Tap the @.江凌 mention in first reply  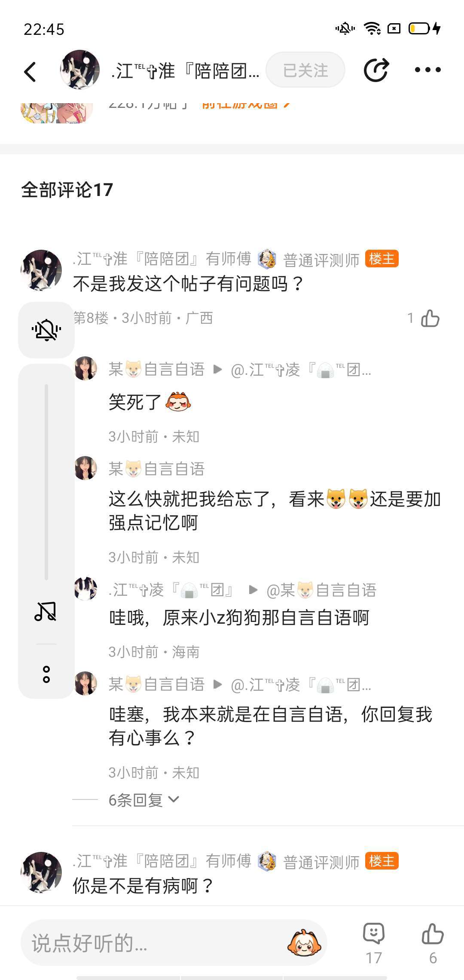click(x=301, y=370)
